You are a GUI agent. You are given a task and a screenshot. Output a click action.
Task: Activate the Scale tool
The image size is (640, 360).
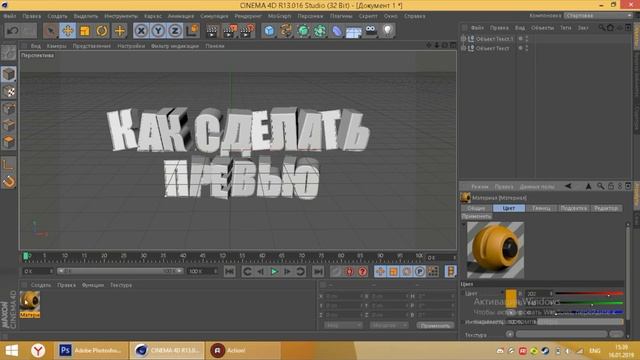(x=84, y=31)
